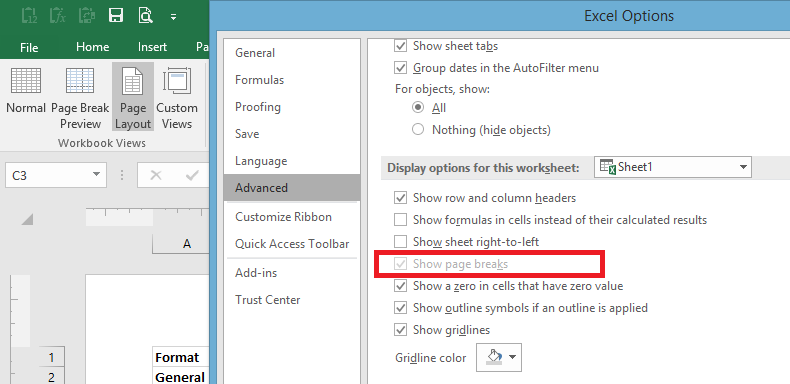Open Custom Views
This screenshot has width=790, height=384.
coord(177,98)
